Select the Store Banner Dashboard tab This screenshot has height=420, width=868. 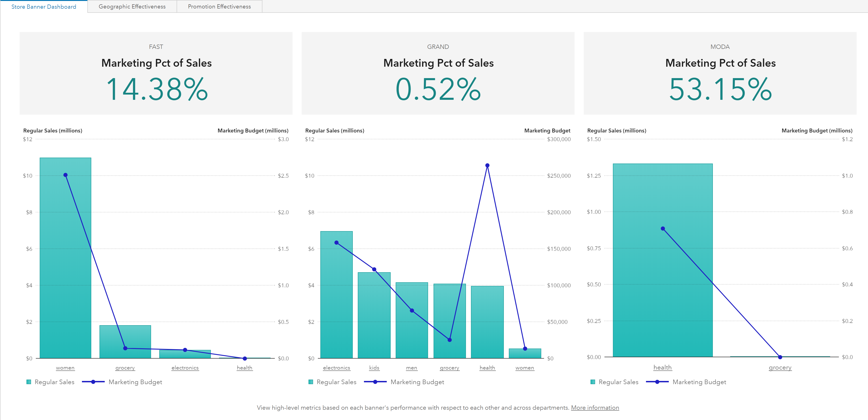[x=43, y=6]
